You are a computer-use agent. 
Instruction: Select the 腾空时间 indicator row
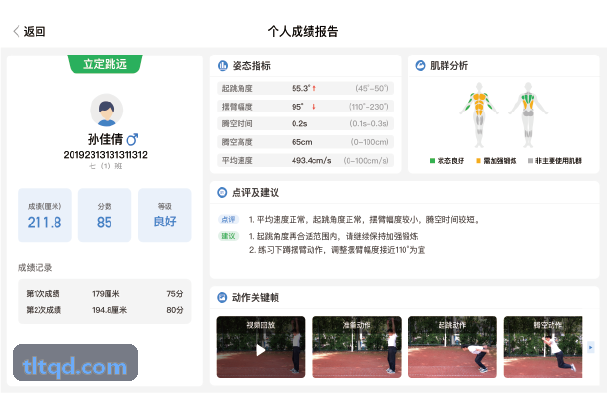coord(305,124)
